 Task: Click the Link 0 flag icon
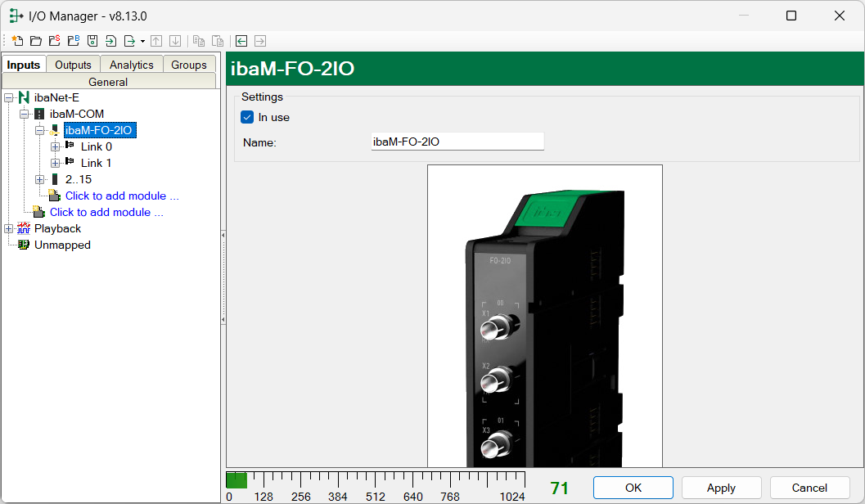(70, 145)
